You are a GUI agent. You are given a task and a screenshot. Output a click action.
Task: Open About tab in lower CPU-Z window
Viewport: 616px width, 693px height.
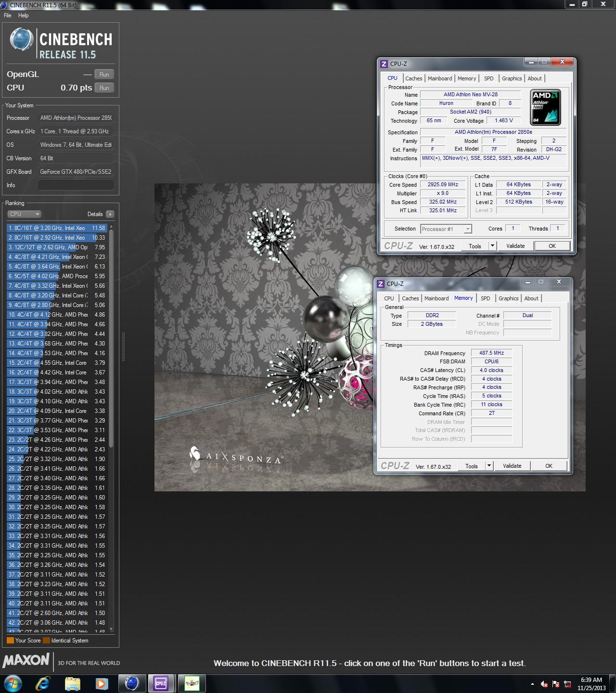(531, 298)
